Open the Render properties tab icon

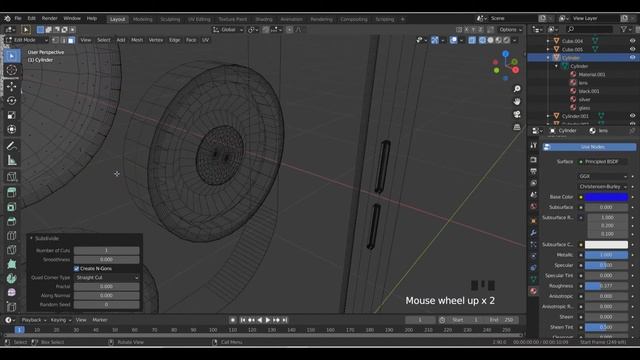(533, 159)
